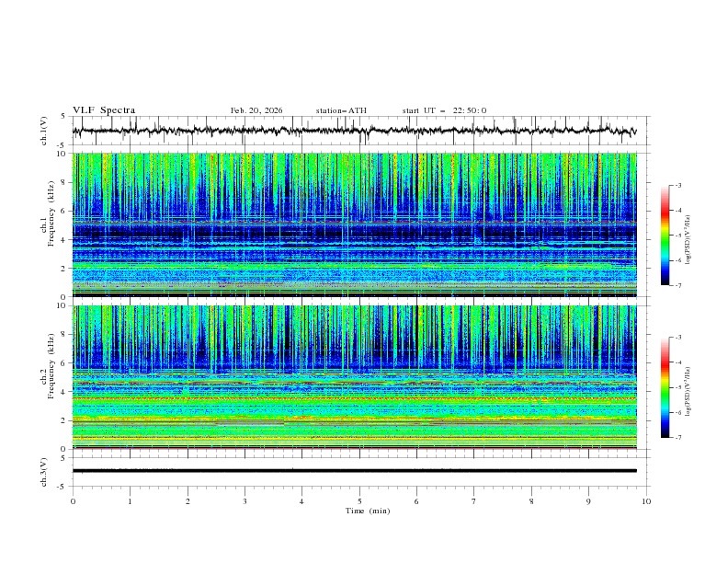Click the 'start UT = 22:50:0' text
The width and height of the screenshot is (728, 563).
coord(444,110)
